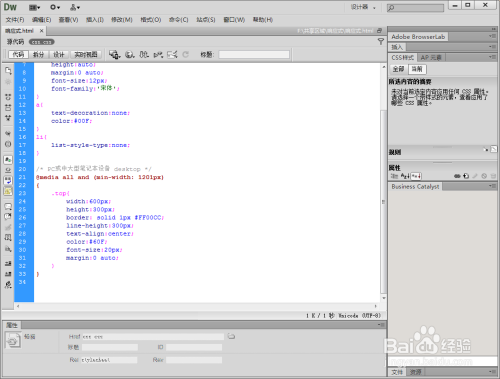Toggle Highlight Invalid Code option
This screenshot has width=500, height=379.
(x=8, y=170)
